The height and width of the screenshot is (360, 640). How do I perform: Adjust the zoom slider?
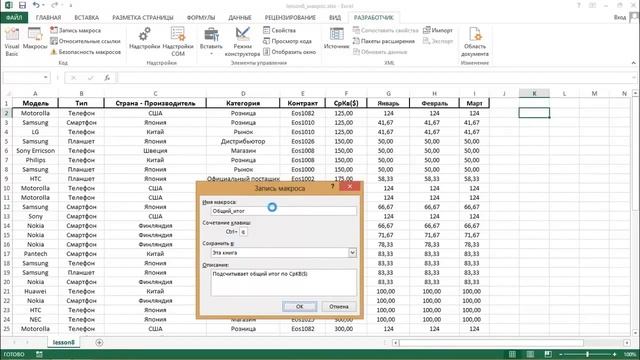[587, 354]
